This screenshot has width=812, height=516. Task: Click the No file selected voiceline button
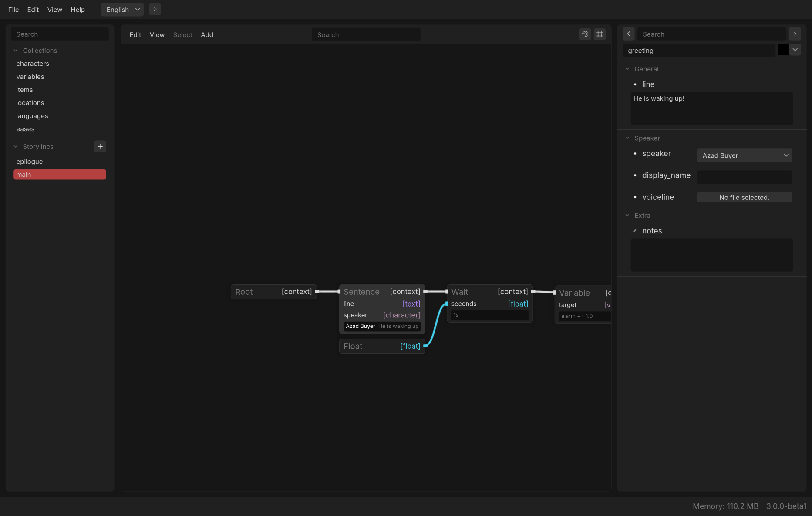tap(745, 197)
